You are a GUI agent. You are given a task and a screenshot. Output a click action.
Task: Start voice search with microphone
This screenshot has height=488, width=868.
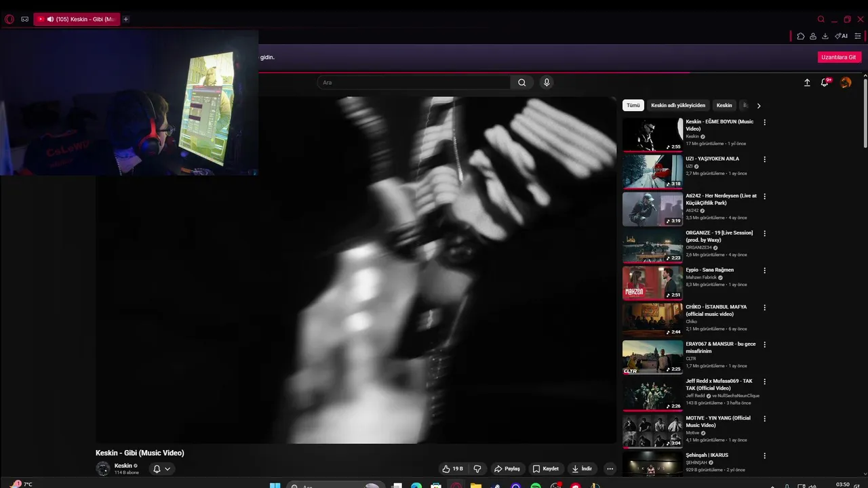click(x=547, y=83)
